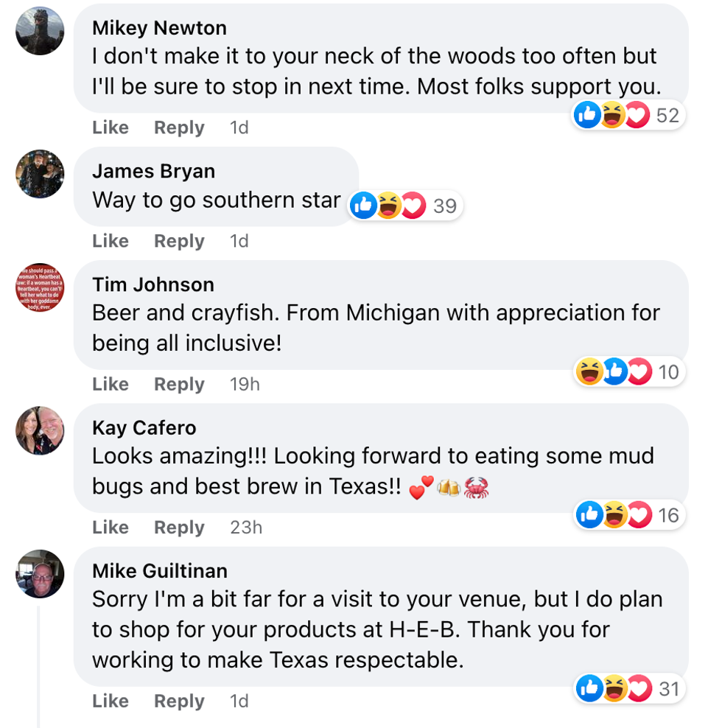Image resolution: width=722 pixels, height=728 pixels.
Task: Click the 10 reaction count on Tim Johnson's comment
Action: click(x=667, y=371)
